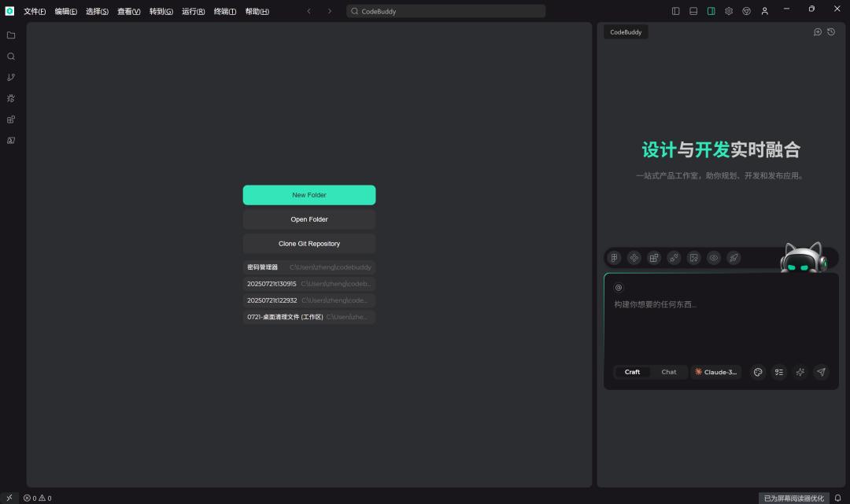Open the Extensions icon in the activity bar
The width and height of the screenshot is (850, 504).
point(11,120)
